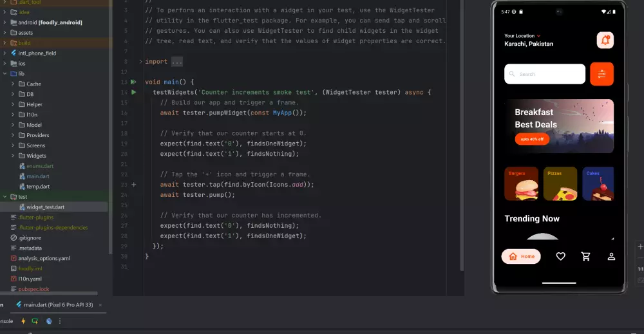The width and height of the screenshot is (644, 334).
Task: Open the favorites heart tab
Action: (x=561, y=256)
